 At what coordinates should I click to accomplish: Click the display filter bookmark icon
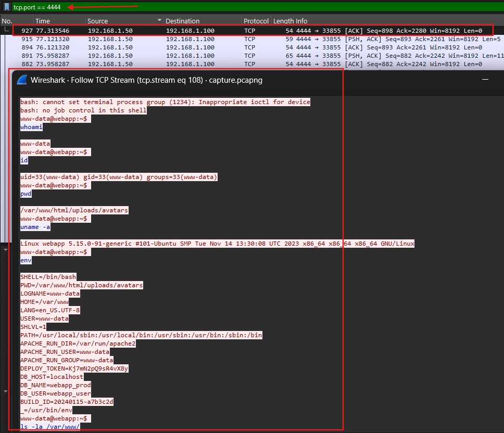point(7,7)
